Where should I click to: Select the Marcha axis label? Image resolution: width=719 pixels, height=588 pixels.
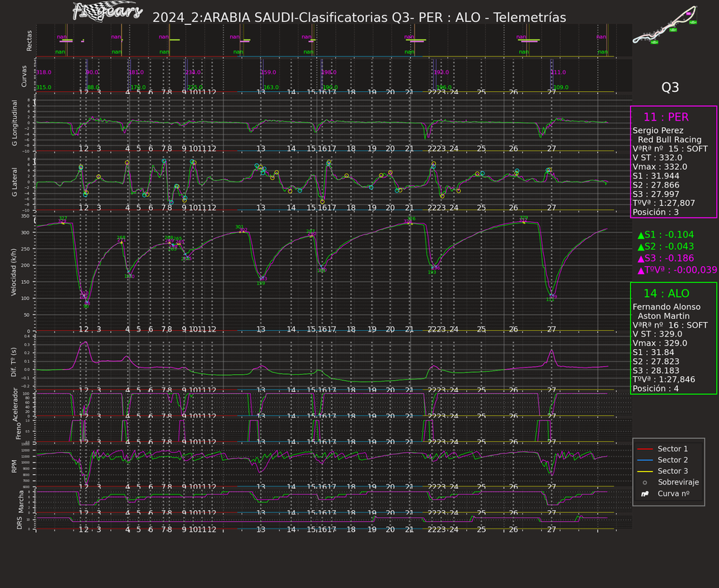point(21,501)
